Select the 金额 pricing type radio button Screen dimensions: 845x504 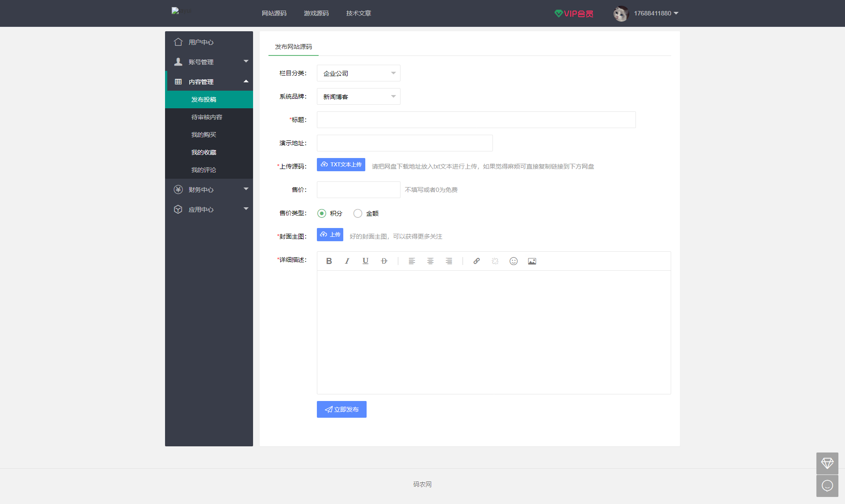pyautogui.click(x=357, y=213)
